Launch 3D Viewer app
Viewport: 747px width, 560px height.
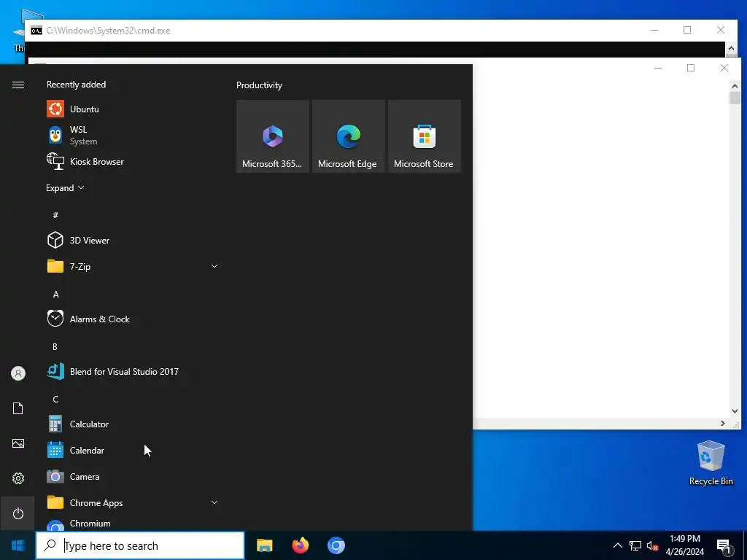click(133, 240)
